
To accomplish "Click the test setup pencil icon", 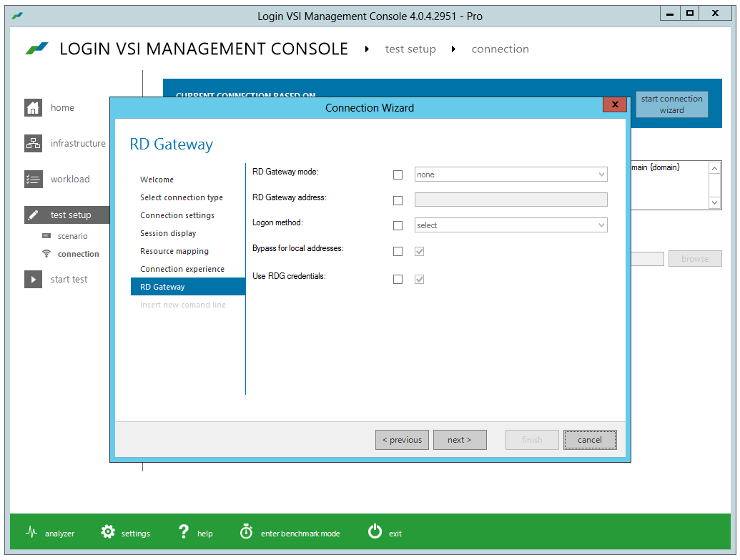I will point(33,215).
